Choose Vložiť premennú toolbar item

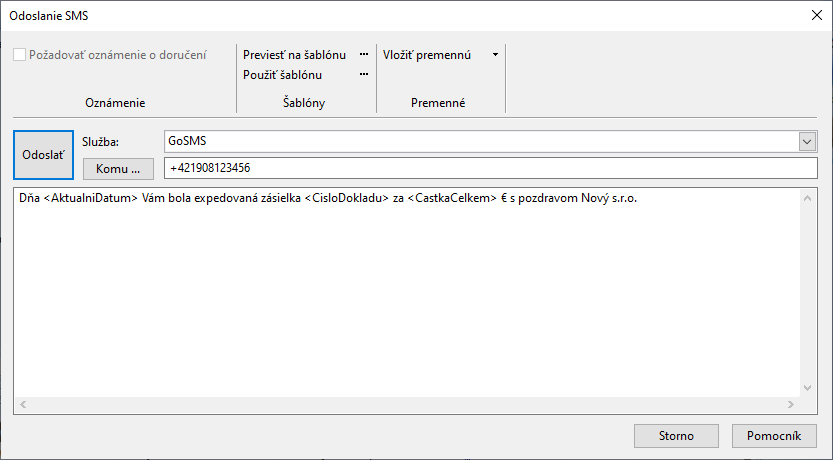pyautogui.click(x=427, y=55)
